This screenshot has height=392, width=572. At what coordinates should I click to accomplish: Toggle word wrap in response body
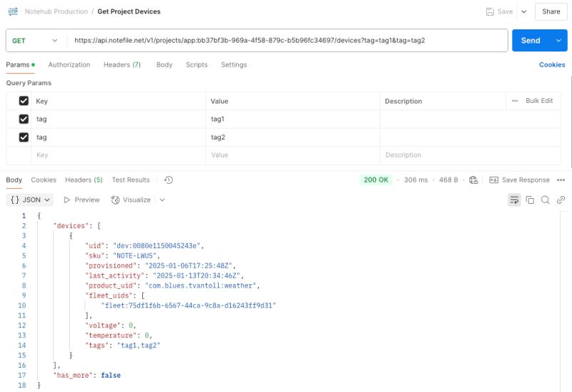point(514,200)
